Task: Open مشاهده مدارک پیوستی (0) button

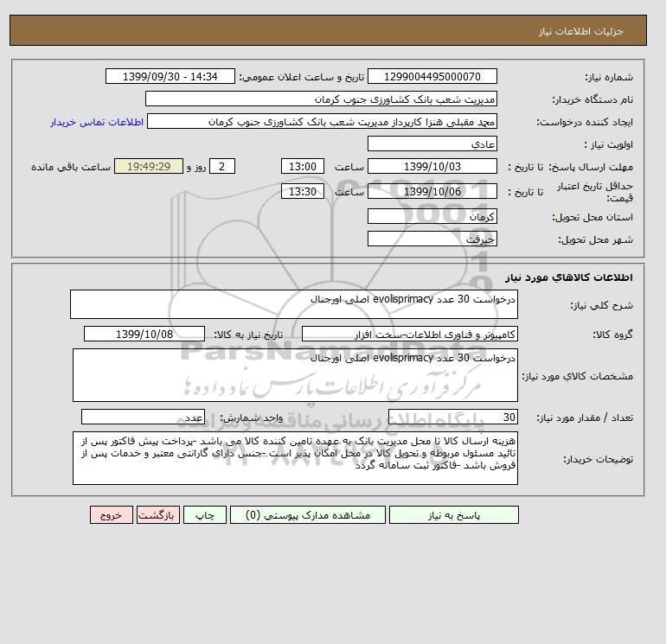Action: [308, 515]
